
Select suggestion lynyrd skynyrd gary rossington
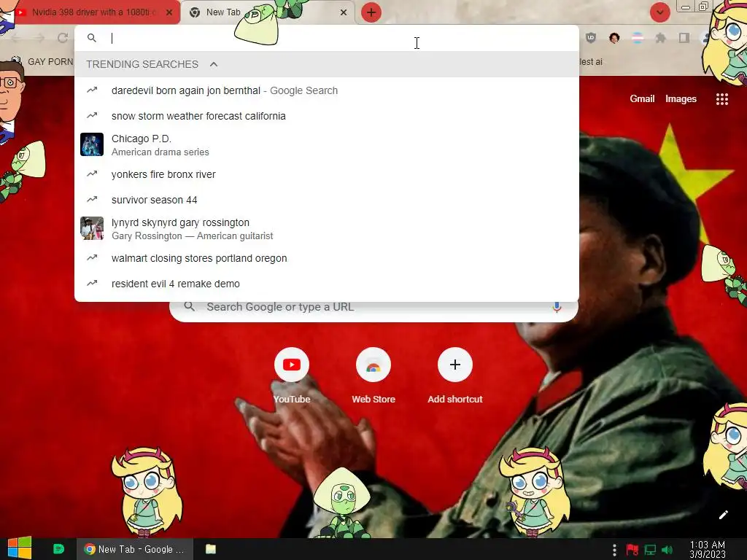[x=327, y=228]
